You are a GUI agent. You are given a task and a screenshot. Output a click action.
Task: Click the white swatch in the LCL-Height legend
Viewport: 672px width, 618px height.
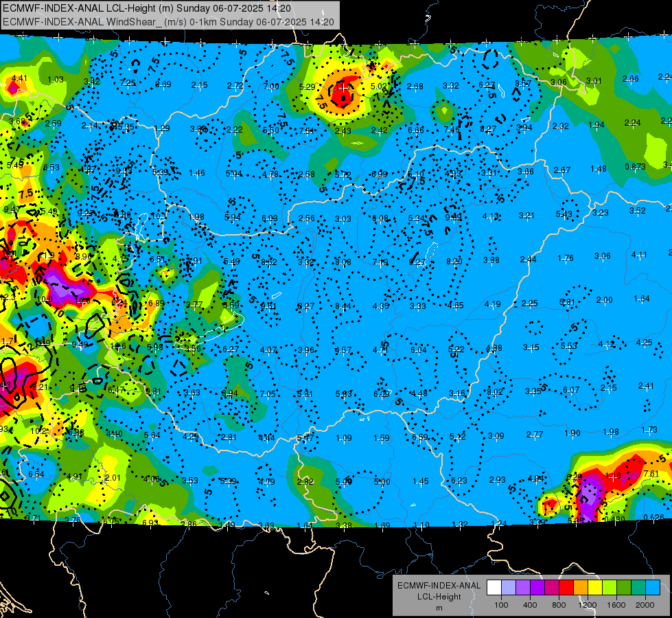(494, 588)
